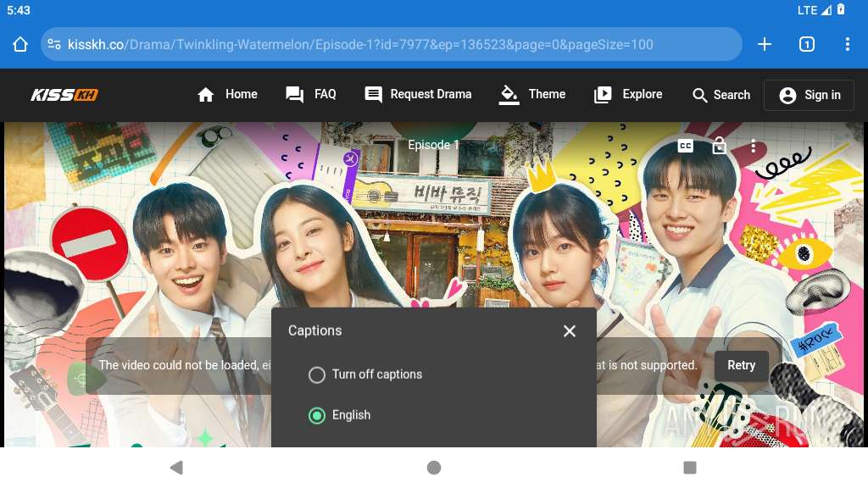The image size is (868, 488).
Task: Go to Home in site navigation
Action: (227, 95)
